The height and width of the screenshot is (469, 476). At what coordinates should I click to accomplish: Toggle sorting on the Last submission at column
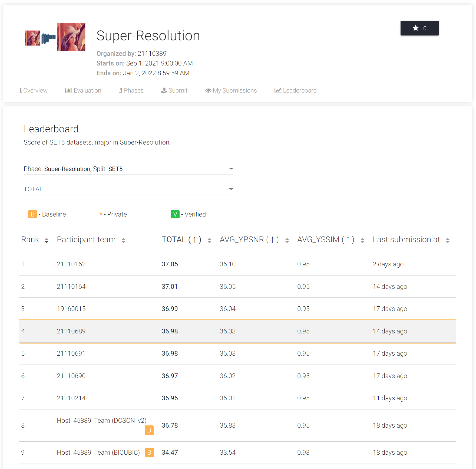click(447, 240)
